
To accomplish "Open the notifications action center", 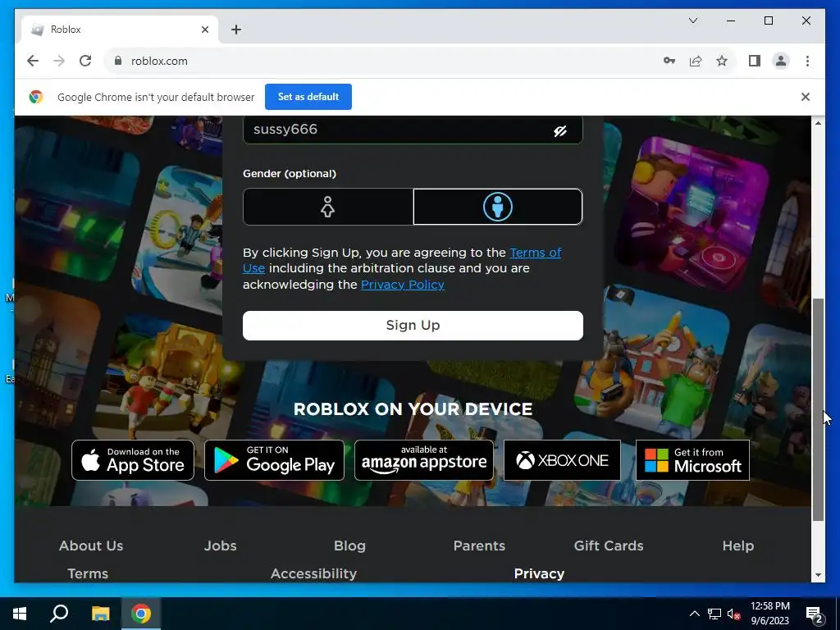I will (815, 614).
